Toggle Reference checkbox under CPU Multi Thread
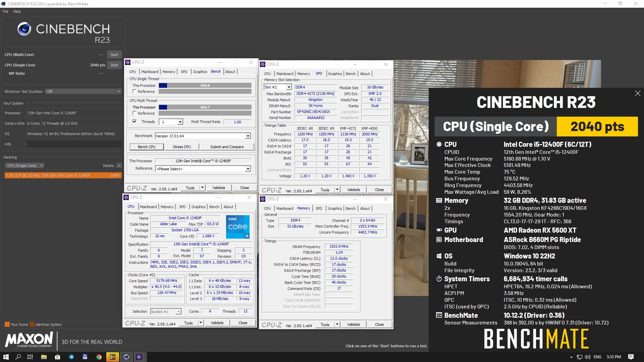 [135, 113]
